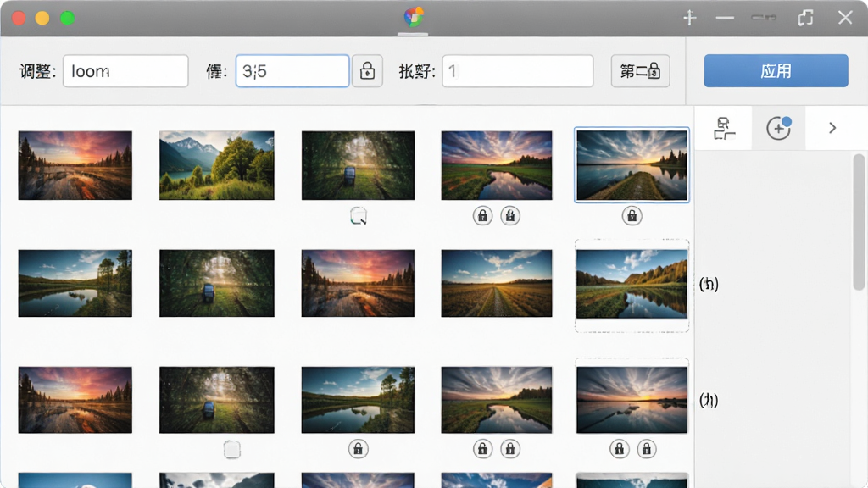Click the blue 应用 button
This screenshot has height=488, width=868.
tap(776, 71)
